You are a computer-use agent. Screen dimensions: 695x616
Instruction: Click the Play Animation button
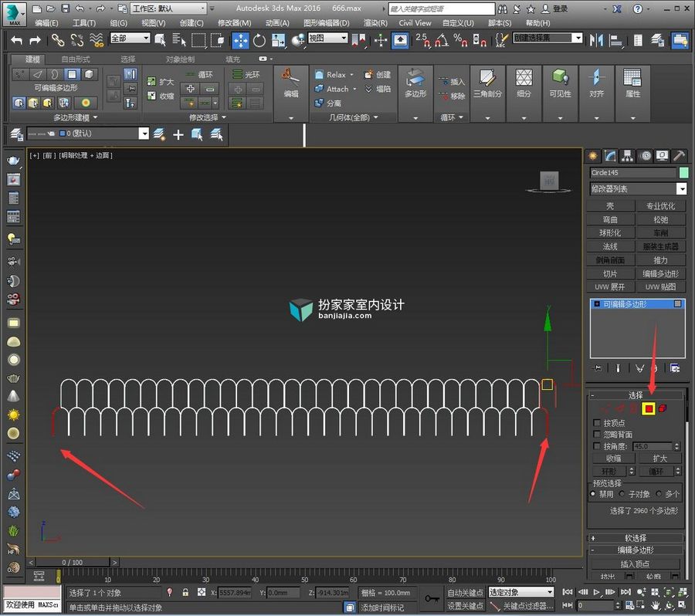tap(597, 592)
